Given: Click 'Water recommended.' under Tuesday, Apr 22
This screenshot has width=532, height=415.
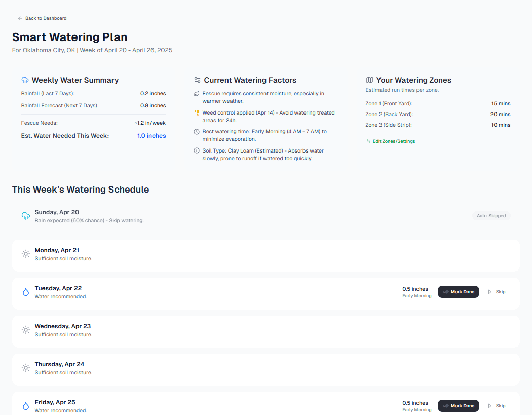Looking at the screenshot, I should (61, 296).
